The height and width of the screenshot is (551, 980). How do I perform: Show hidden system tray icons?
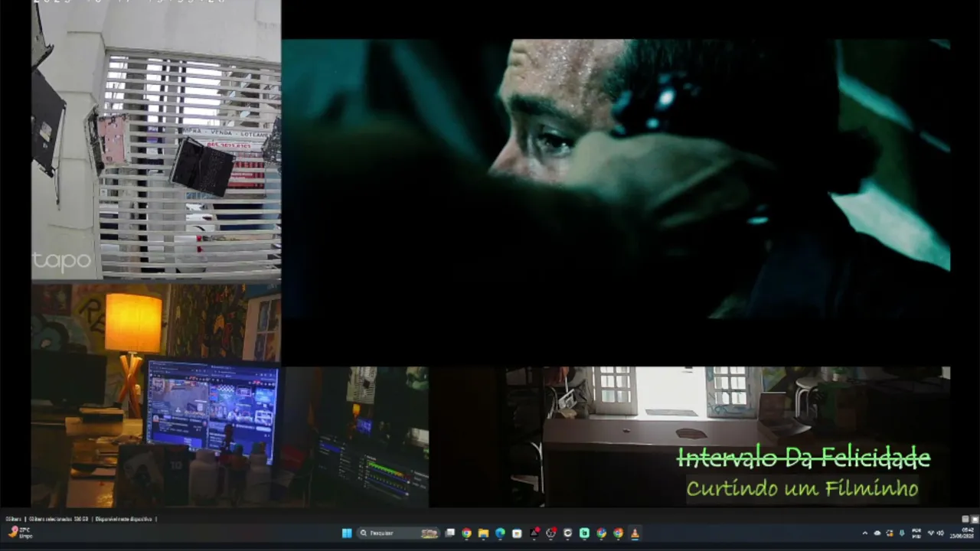865,533
